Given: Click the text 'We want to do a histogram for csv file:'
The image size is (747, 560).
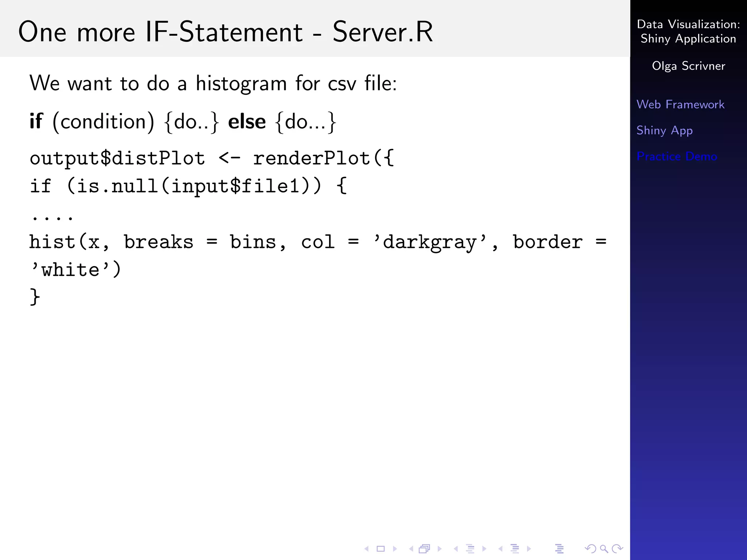Looking at the screenshot, I should click(x=213, y=83).
